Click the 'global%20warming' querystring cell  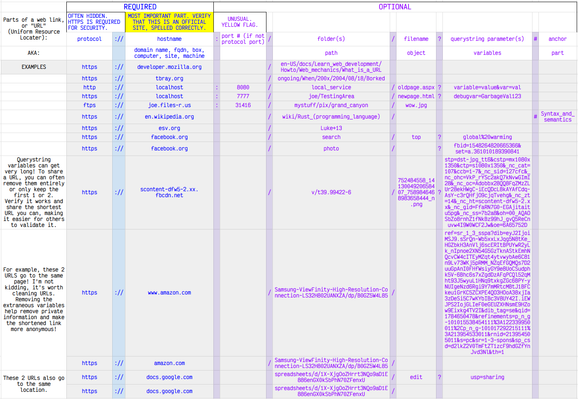487,137
